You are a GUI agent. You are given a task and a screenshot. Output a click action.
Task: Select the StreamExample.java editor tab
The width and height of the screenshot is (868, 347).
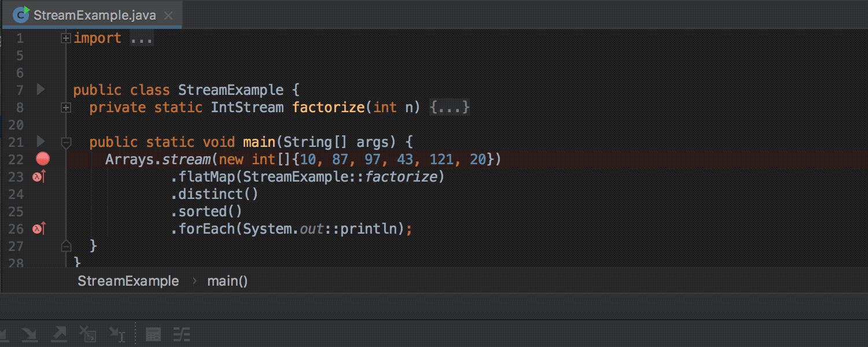click(92, 15)
